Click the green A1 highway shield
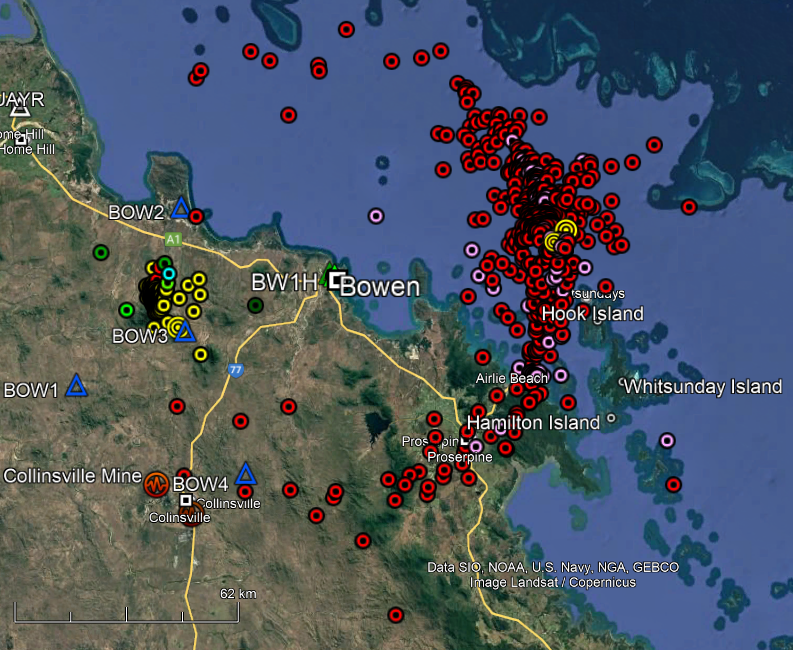This screenshot has height=650, width=793. pyautogui.click(x=174, y=240)
